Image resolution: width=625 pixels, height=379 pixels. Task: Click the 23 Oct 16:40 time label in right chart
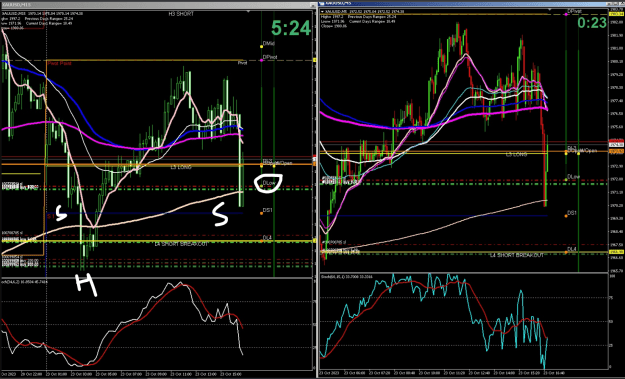tap(554, 373)
